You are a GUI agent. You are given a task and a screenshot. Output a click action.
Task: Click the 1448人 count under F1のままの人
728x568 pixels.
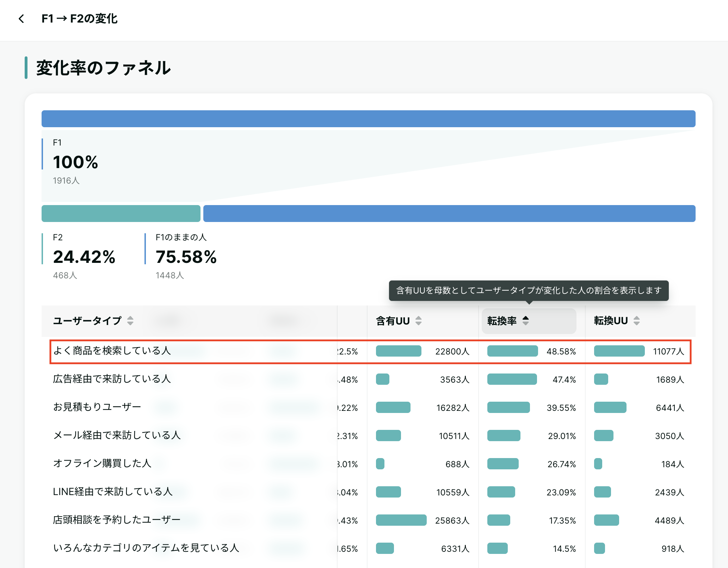pyautogui.click(x=170, y=276)
